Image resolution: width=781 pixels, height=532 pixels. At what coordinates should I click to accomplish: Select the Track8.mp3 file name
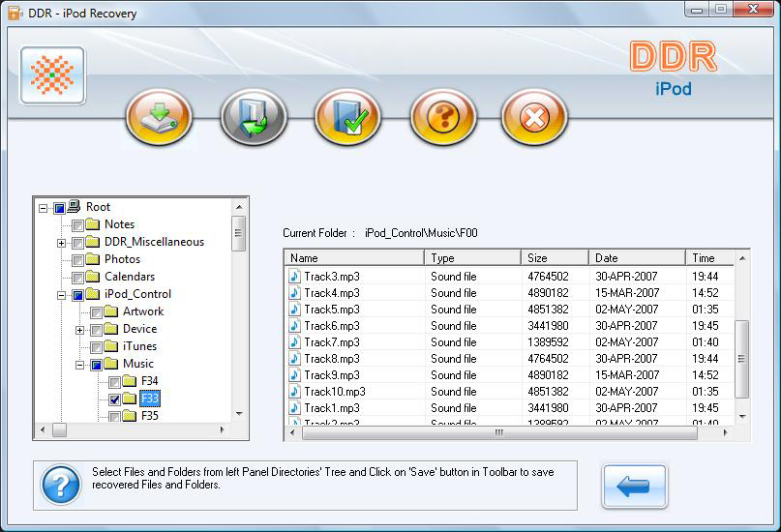point(332,358)
